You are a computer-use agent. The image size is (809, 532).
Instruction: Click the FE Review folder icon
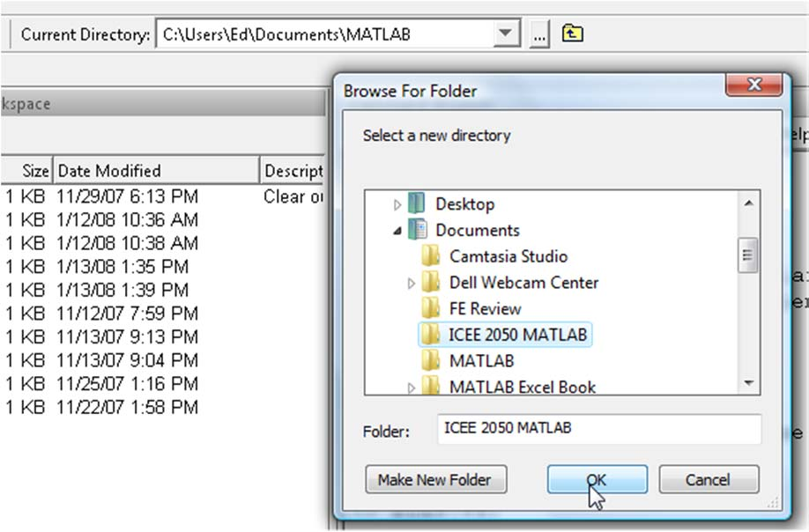tap(430, 308)
